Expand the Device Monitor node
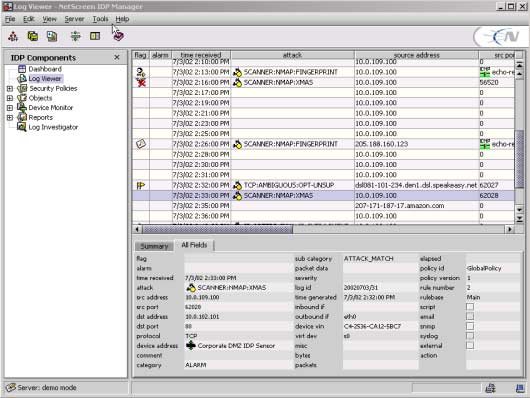The image size is (530, 398). (x=10, y=108)
